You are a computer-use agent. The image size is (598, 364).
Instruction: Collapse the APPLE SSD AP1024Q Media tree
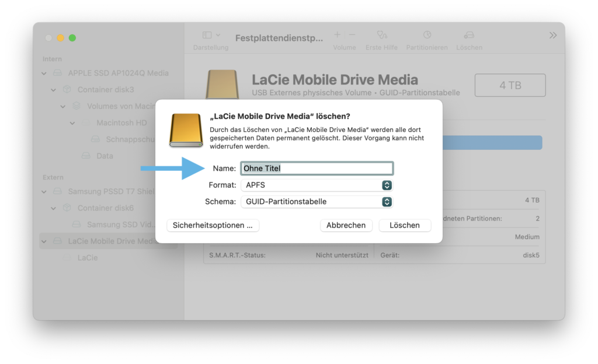pyautogui.click(x=44, y=73)
